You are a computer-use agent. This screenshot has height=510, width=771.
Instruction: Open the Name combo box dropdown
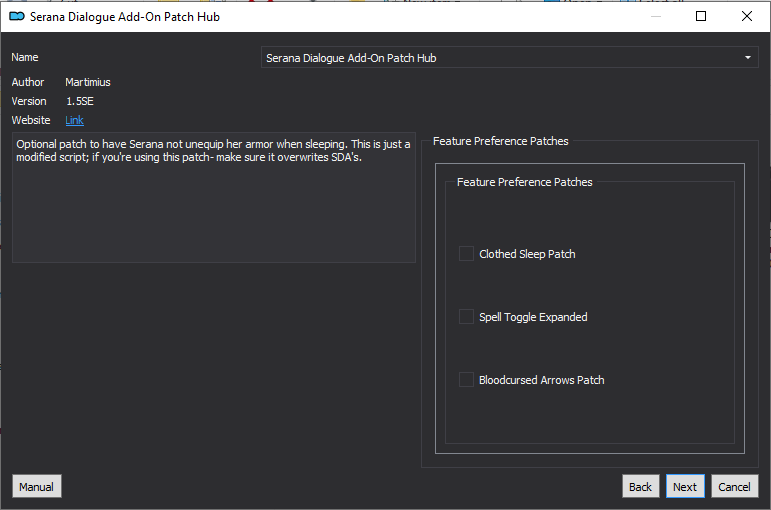748,58
